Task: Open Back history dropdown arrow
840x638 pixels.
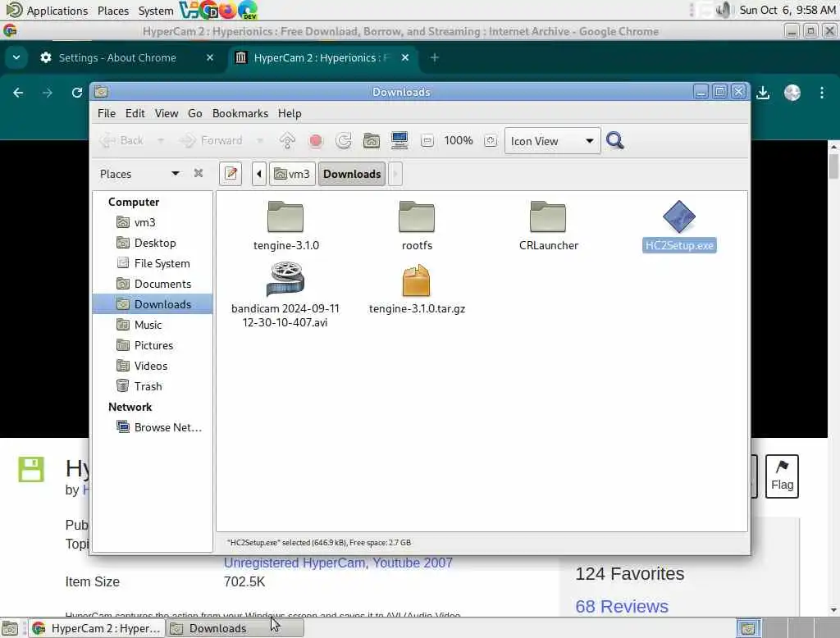Action: pyautogui.click(x=160, y=141)
